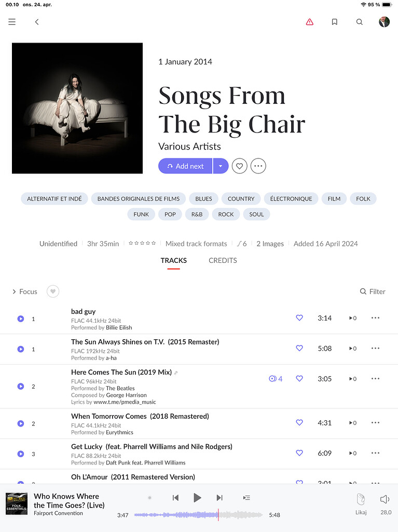Click the Add next button

click(x=185, y=165)
